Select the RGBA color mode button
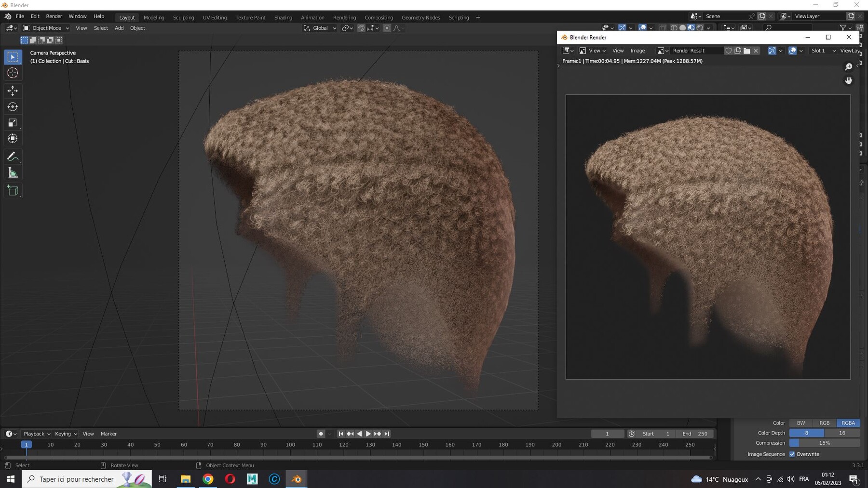Viewport: 868px width, 488px height. [848, 423]
